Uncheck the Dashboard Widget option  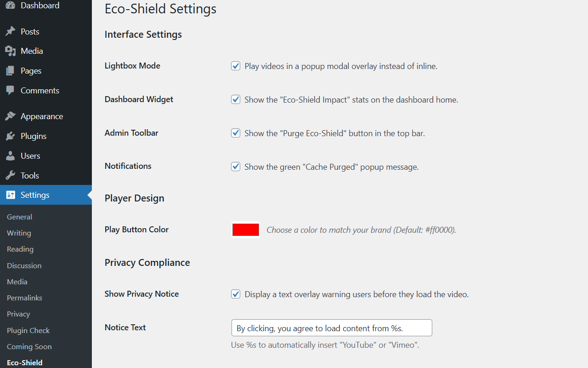(x=236, y=99)
